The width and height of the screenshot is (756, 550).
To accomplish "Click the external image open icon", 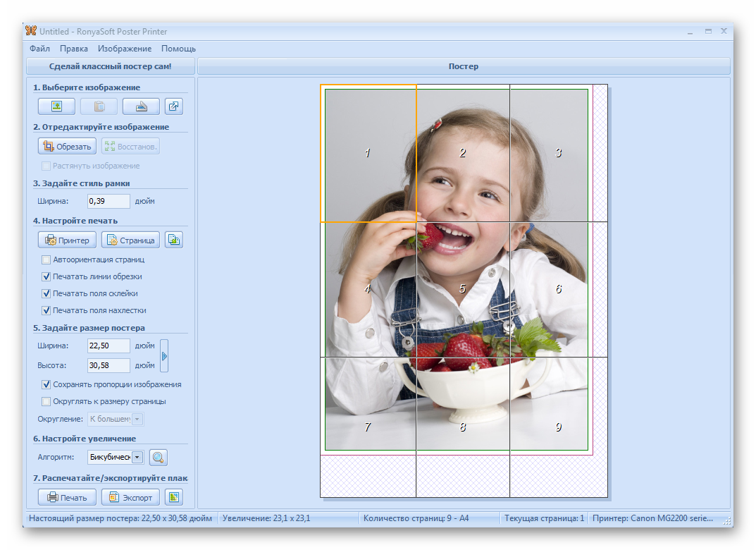I will tap(173, 106).
